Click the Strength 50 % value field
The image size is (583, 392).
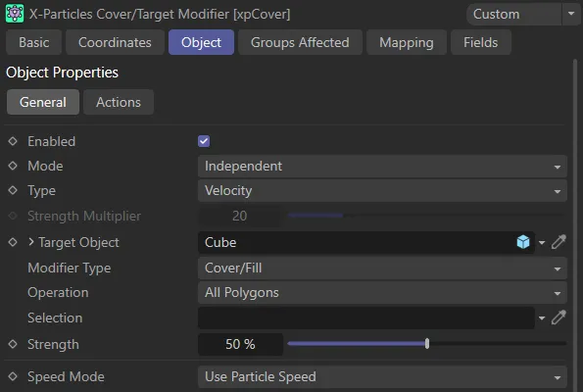pyautogui.click(x=240, y=344)
